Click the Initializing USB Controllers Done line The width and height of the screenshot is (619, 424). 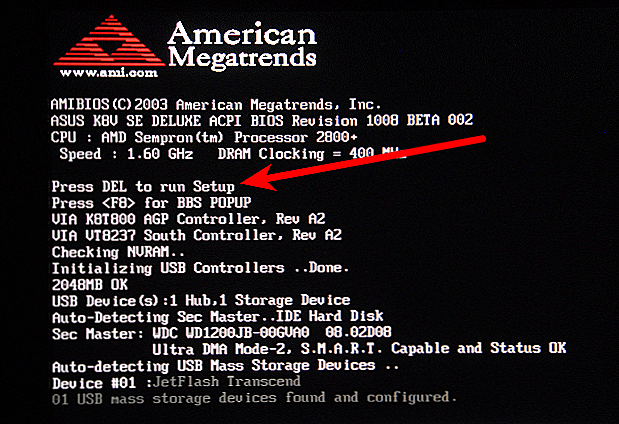point(201,268)
